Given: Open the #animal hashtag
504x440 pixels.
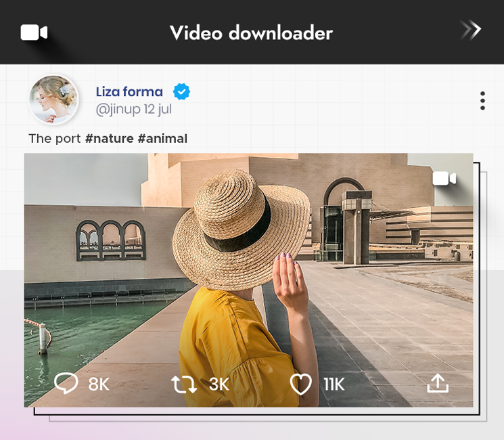Looking at the screenshot, I should coord(162,139).
